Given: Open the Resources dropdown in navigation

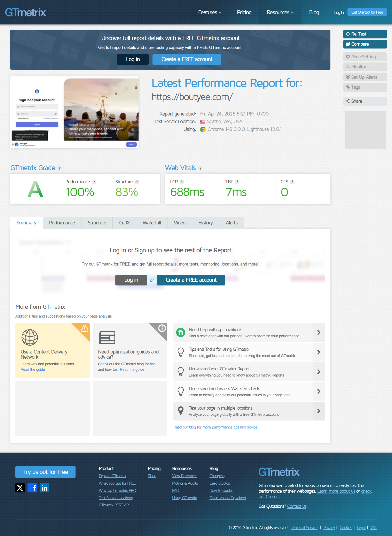Looking at the screenshot, I should tap(280, 12).
